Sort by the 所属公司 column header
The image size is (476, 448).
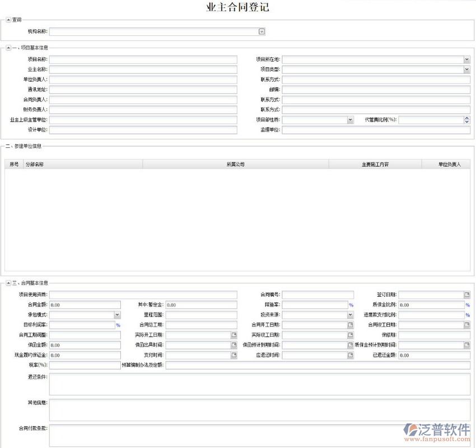point(236,164)
